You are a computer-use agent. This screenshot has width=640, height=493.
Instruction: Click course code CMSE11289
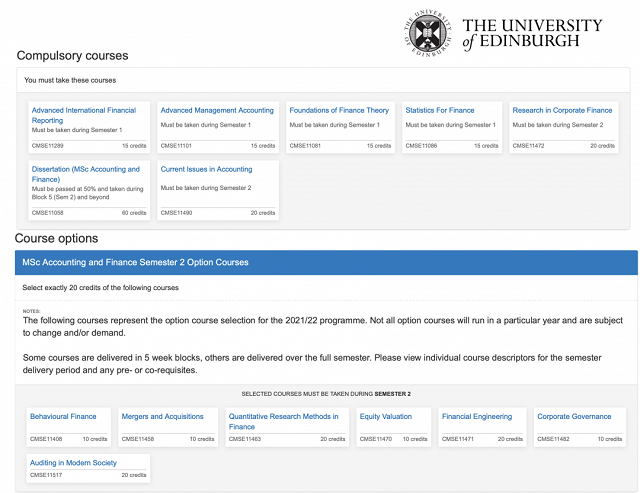pyautogui.click(x=47, y=146)
